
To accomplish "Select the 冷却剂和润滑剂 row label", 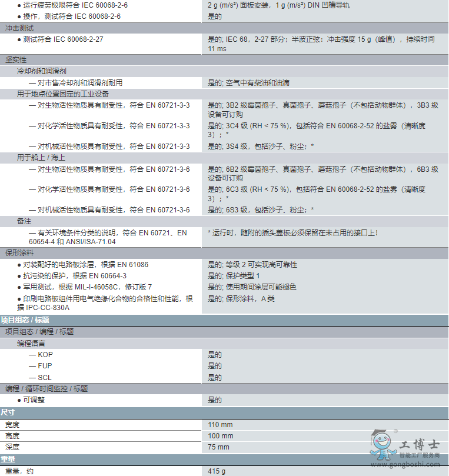I will [x=41, y=71].
